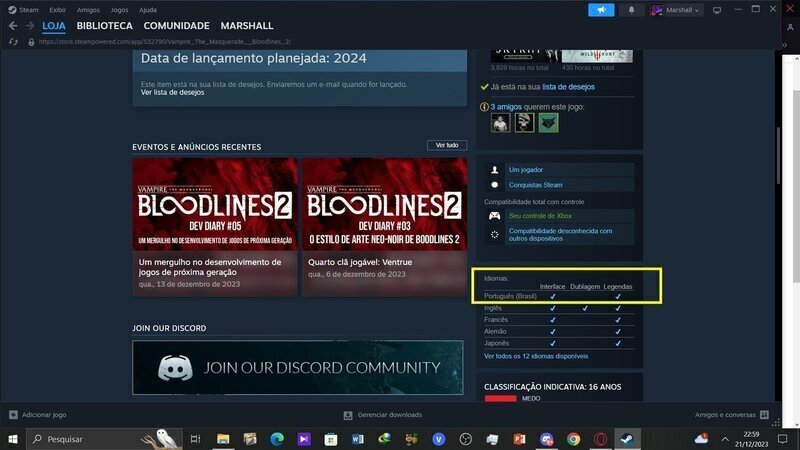Open Amigos e conversas chat icon
The height and width of the screenshot is (450, 800).
764,414
